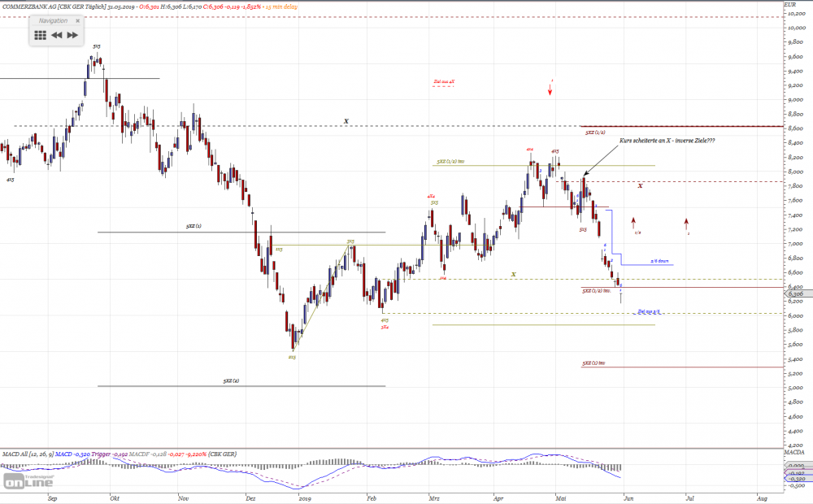813x504 pixels.
Task: Select the blue 'Ziel aus 2/6' label
Action: pyautogui.click(x=649, y=311)
